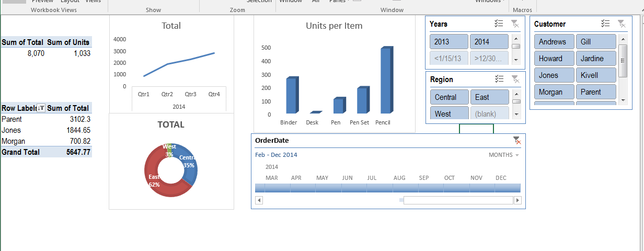Image resolution: width=644 pixels, height=251 pixels.
Task: Select the cell showing 1844.65
Action: pyautogui.click(x=69, y=130)
